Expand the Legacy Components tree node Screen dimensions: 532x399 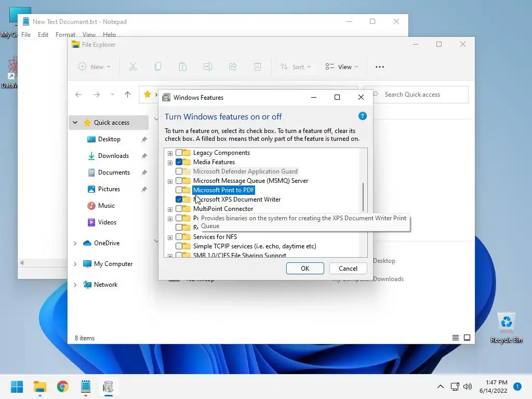click(x=170, y=153)
